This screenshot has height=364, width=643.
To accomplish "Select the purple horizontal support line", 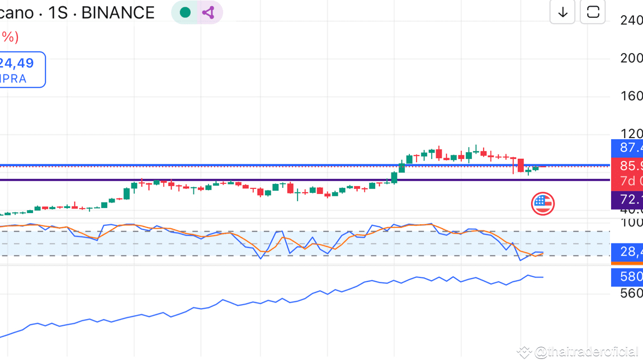I will point(305,180).
